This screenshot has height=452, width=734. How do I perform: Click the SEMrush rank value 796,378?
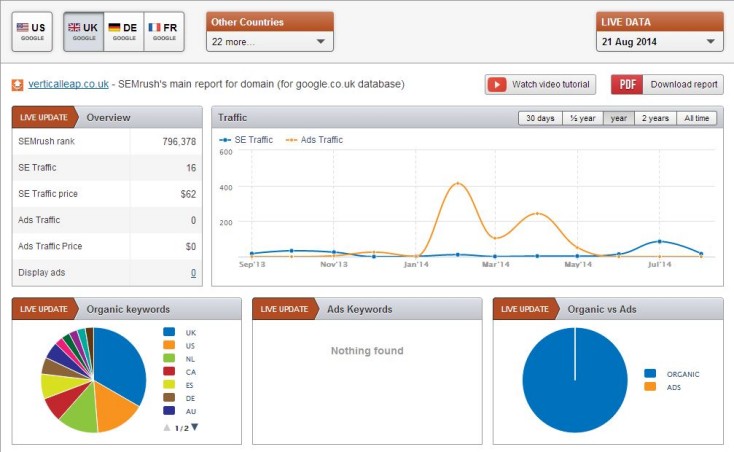pos(179,141)
